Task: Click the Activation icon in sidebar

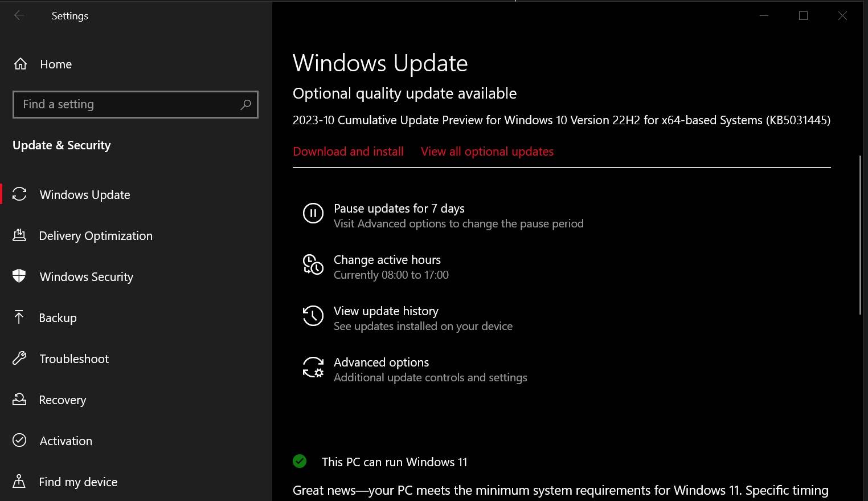Action: pos(20,441)
